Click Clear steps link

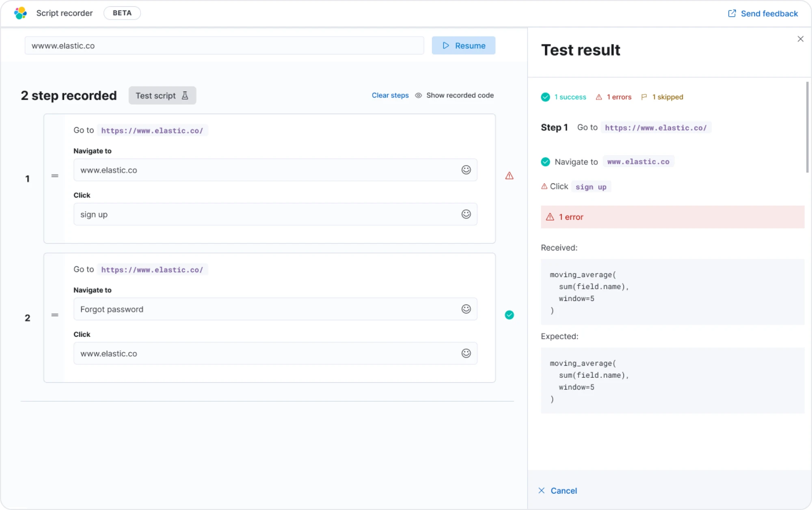click(x=390, y=95)
